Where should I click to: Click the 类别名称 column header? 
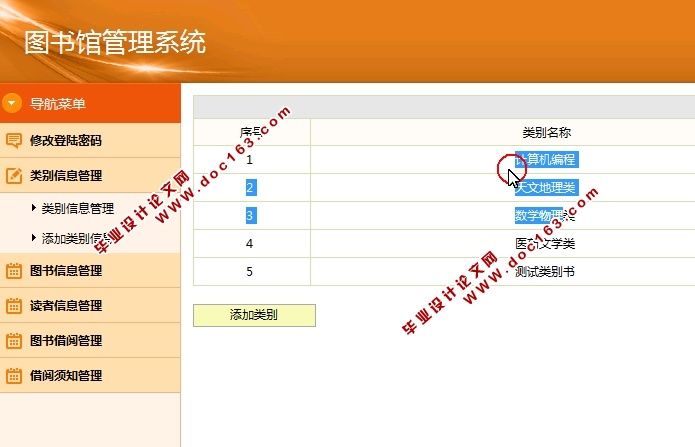click(547, 132)
